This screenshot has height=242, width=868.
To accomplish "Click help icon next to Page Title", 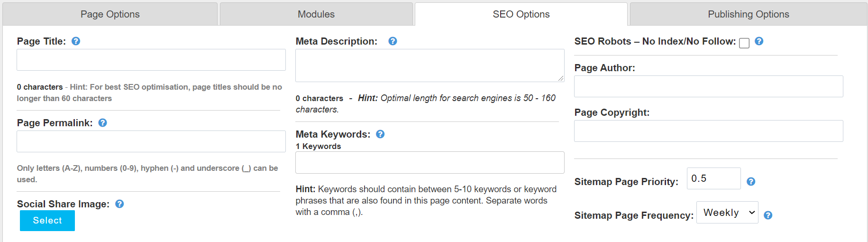I will click(x=76, y=41).
